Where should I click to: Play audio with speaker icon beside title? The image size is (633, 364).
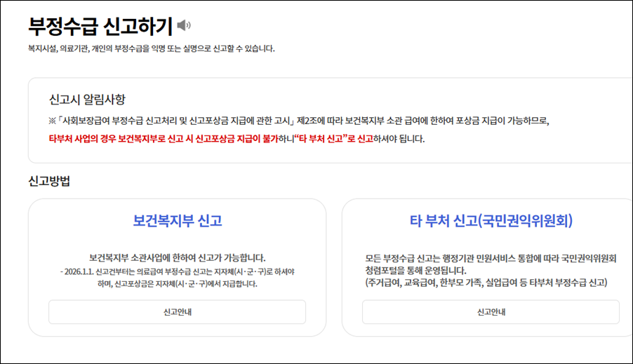(x=184, y=25)
